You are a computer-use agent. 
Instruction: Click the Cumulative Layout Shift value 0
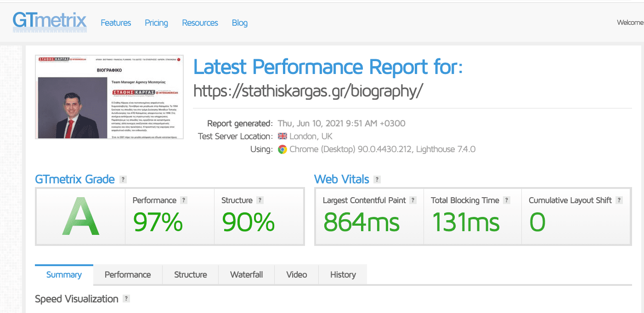(x=537, y=222)
